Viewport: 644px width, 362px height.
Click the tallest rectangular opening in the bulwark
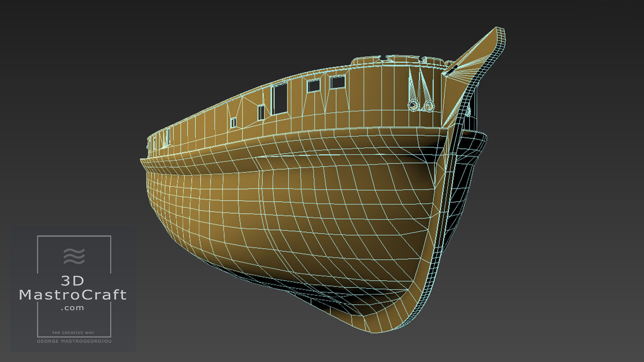tap(279, 98)
